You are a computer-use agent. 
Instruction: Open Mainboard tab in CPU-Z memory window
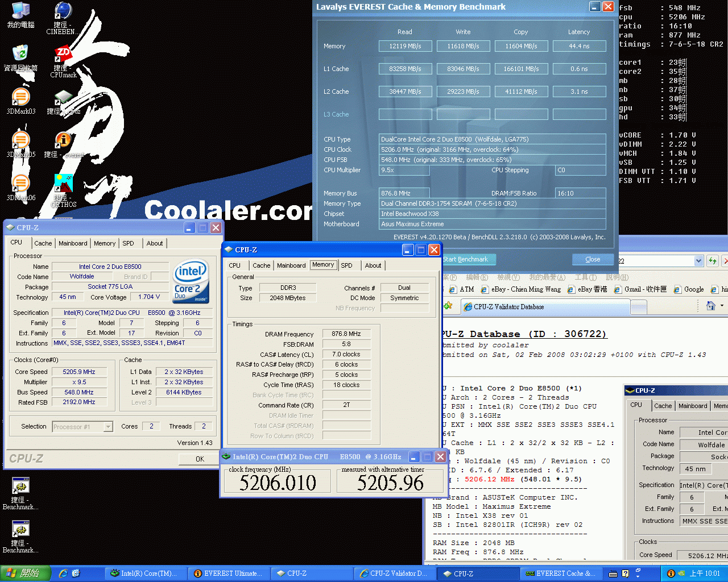[x=291, y=265]
